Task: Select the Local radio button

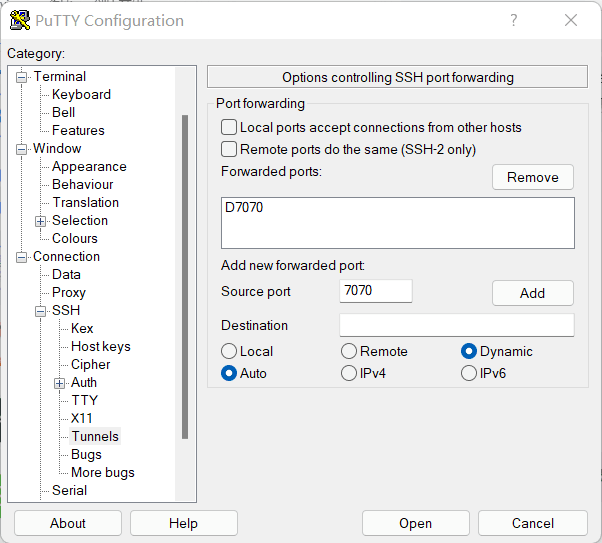Action: [x=229, y=351]
